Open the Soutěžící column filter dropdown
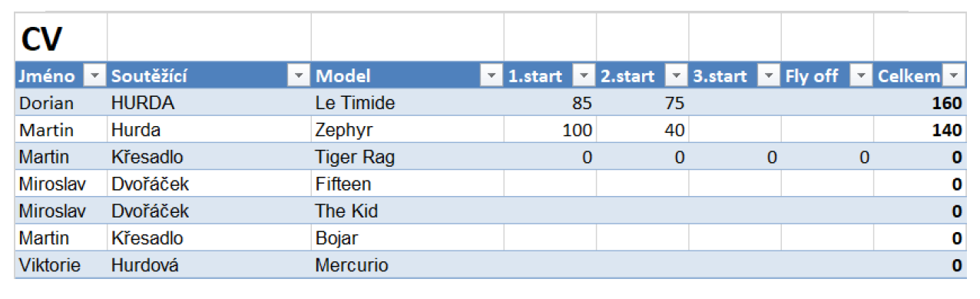980x299 pixels. pos(298,76)
